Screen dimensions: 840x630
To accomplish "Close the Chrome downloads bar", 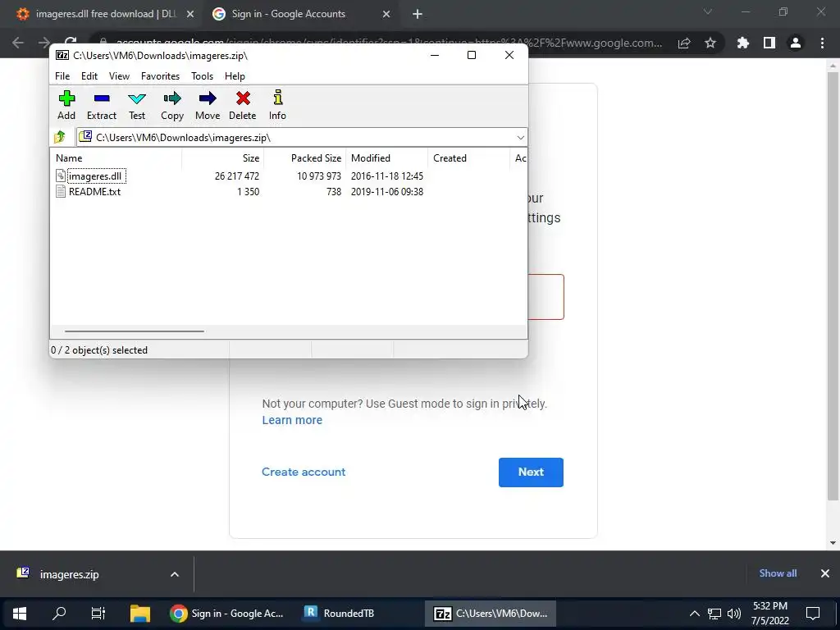I will pyautogui.click(x=825, y=573).
